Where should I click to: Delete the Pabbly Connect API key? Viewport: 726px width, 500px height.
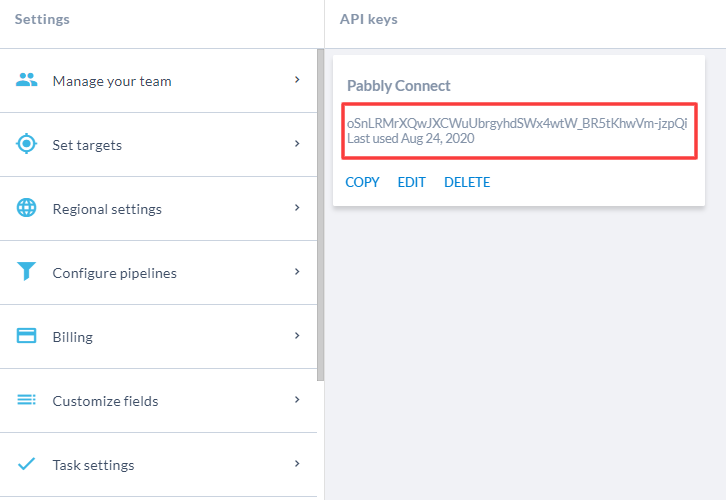coord(467,182)
